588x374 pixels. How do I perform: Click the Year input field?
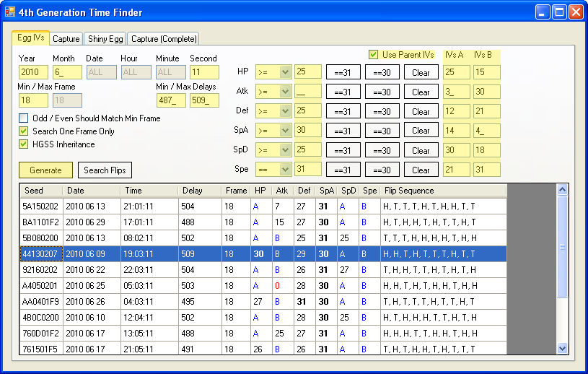pyautogui.click(x=33, y=72)
